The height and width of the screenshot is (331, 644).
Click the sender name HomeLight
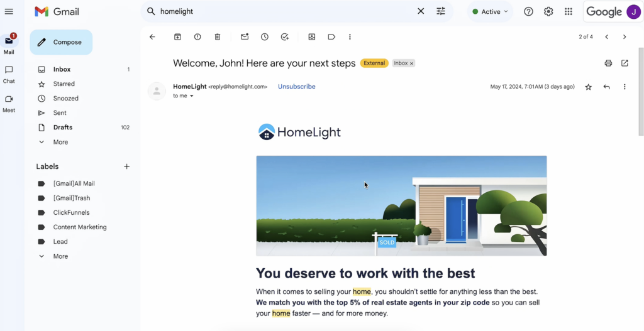190,87
